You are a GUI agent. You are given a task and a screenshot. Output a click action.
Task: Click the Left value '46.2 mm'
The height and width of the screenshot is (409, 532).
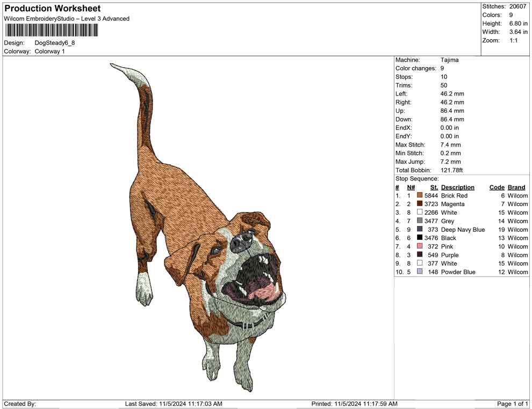(452, 93)
